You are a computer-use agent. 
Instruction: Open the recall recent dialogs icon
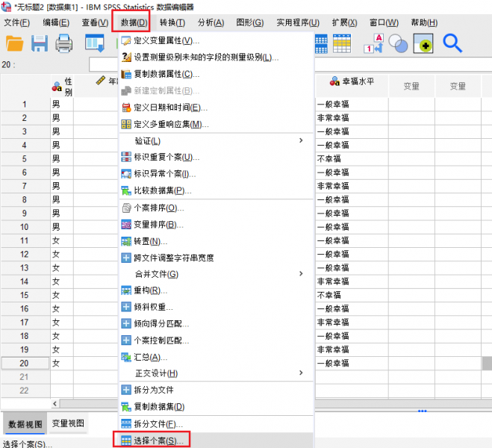95,43
